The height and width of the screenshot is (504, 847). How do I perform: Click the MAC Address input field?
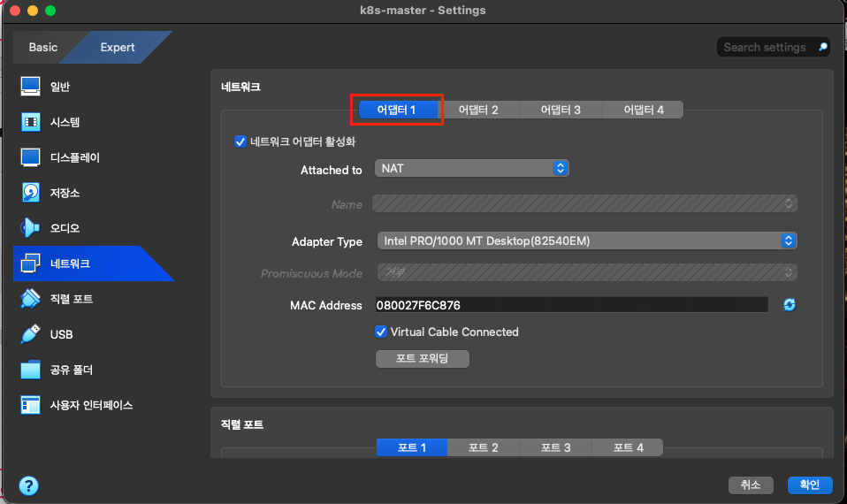(x=571, y=305)
